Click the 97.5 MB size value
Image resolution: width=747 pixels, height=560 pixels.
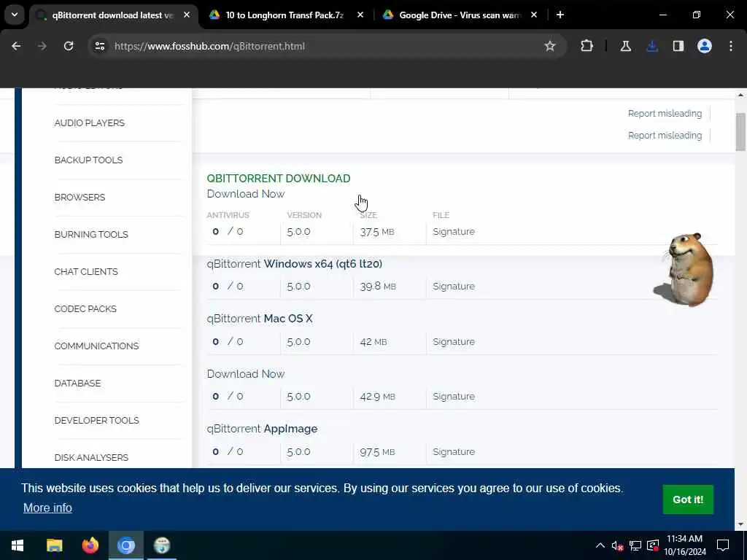coord(377,451)
